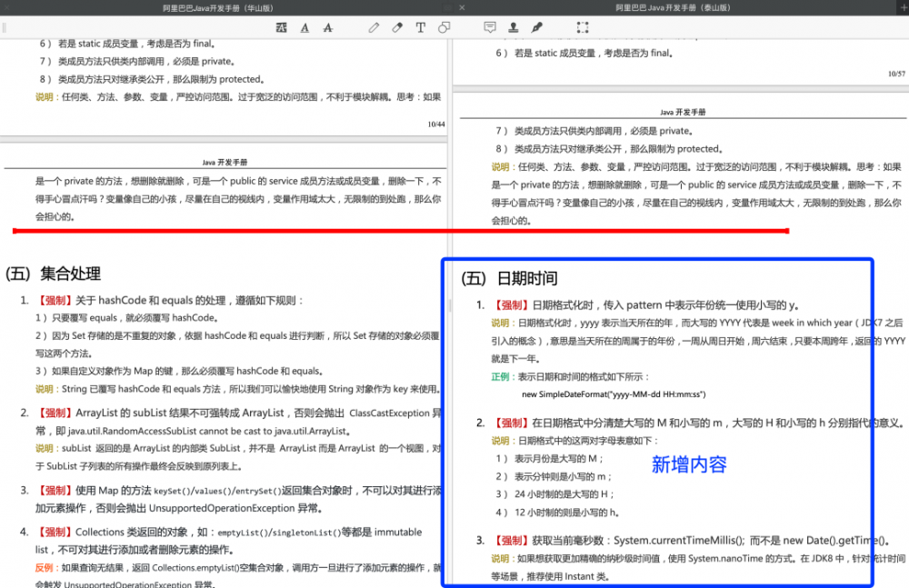This screenshot has width=909, height=588.
Task: Select the text highlight tool in the toolbar
Action: point(282,27)
